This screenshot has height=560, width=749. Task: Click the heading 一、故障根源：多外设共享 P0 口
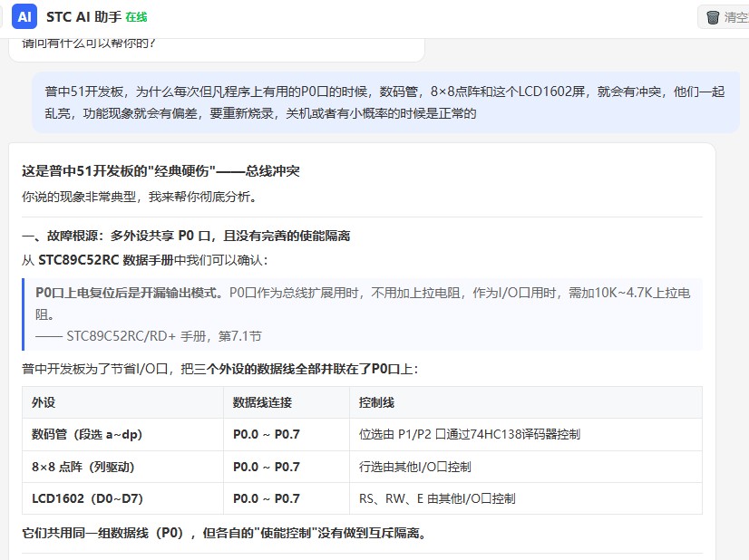coord(186,236)
